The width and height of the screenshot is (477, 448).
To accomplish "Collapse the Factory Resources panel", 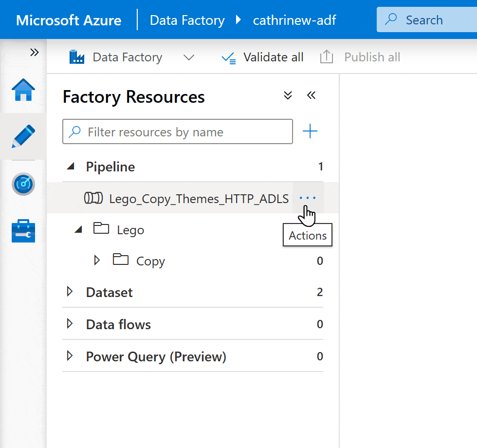I will click(312, 95).
